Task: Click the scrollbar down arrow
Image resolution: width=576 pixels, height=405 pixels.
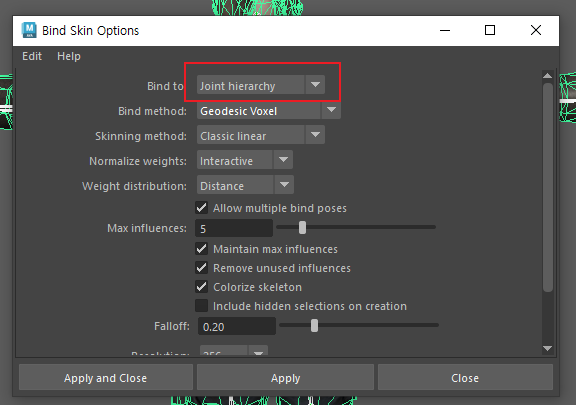Action: 547,348
